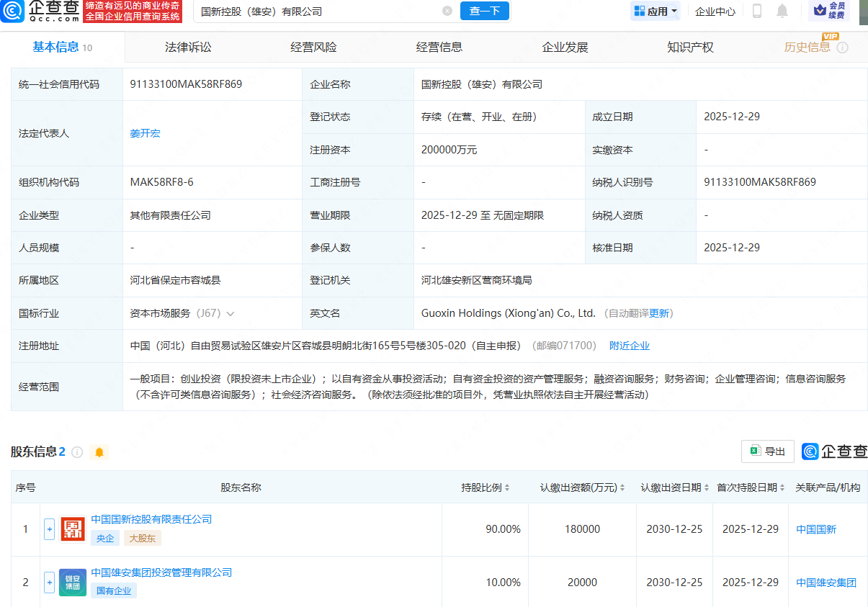The image size is (868, 607).
Task: Open the mobile phone app icon
Action: coord(757,11)
